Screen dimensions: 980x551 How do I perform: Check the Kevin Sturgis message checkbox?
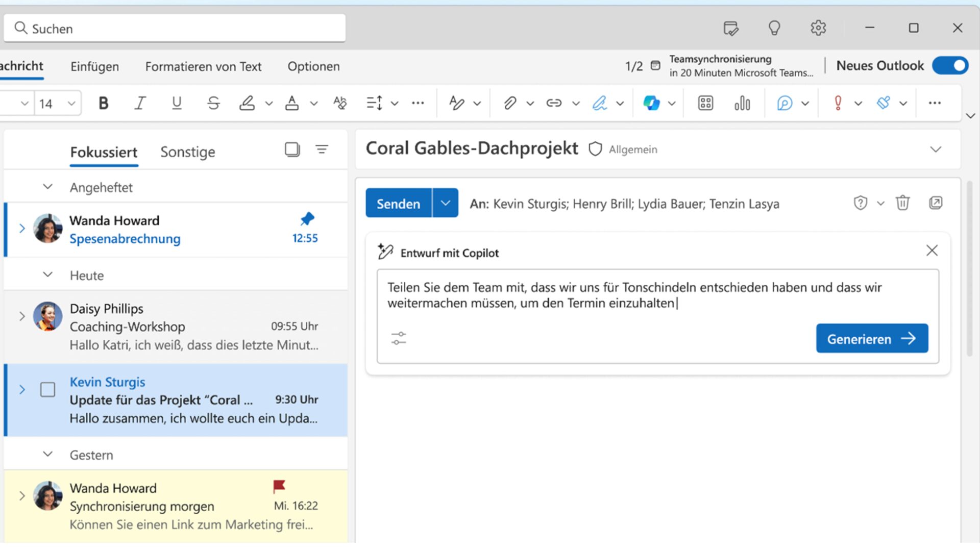(47, 390)
